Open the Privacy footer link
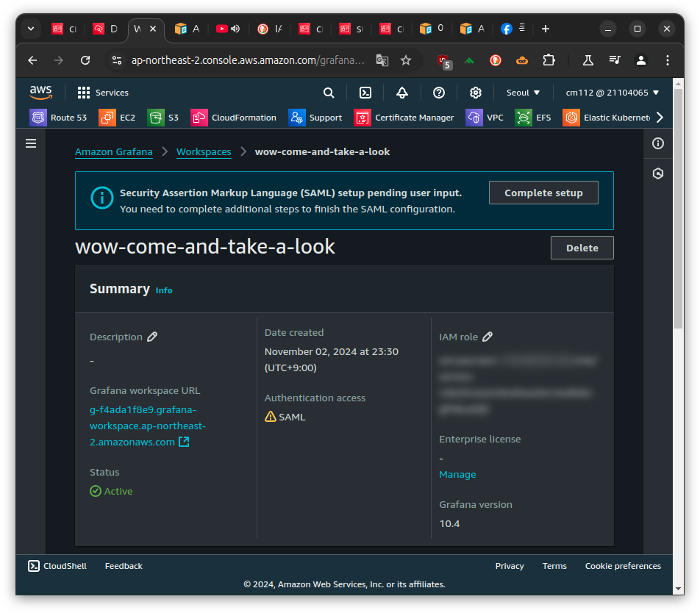Image resolution: width=700 pixels, height=613 pixels. pos(510,566)
